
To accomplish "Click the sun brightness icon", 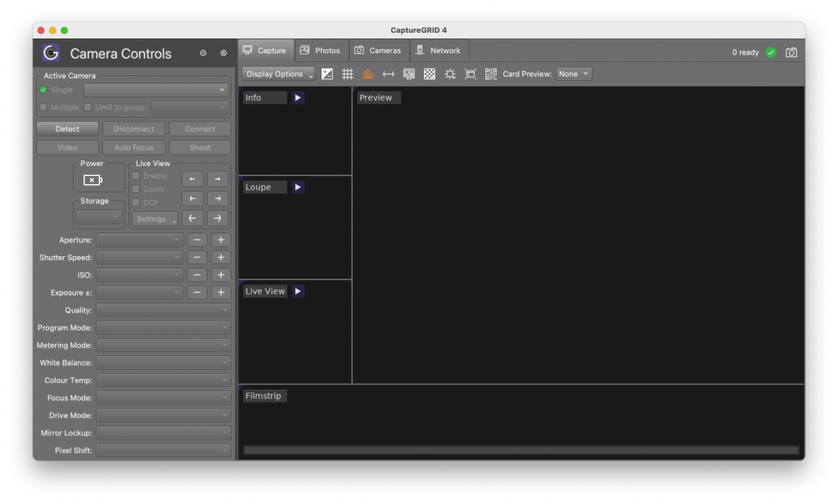I will click(x=450, y=74).
